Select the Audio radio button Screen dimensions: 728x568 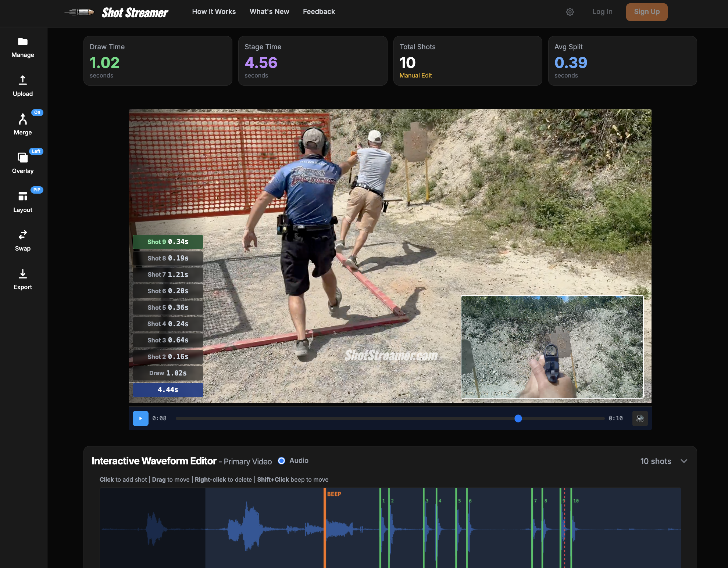pos(282,461)
